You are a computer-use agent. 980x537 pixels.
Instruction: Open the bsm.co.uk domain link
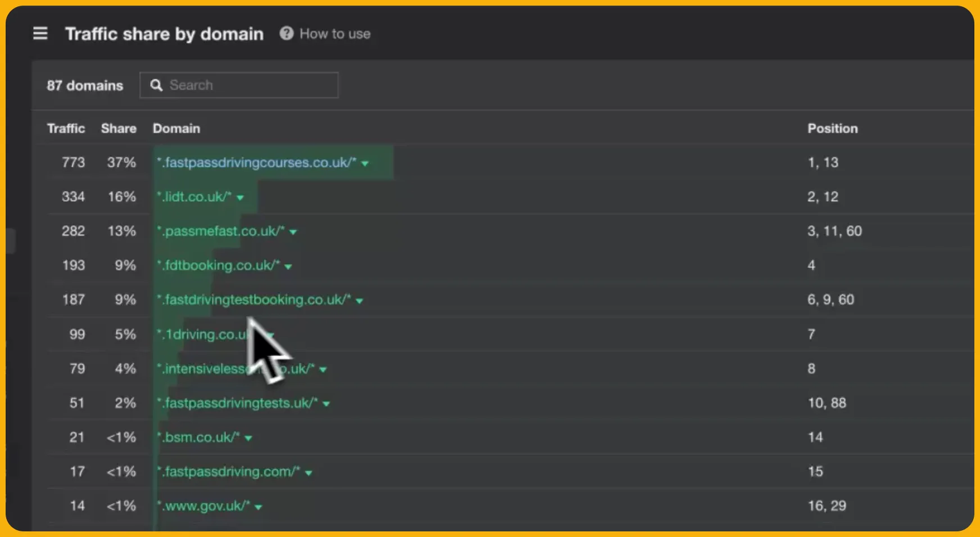(x=198, y=437)
